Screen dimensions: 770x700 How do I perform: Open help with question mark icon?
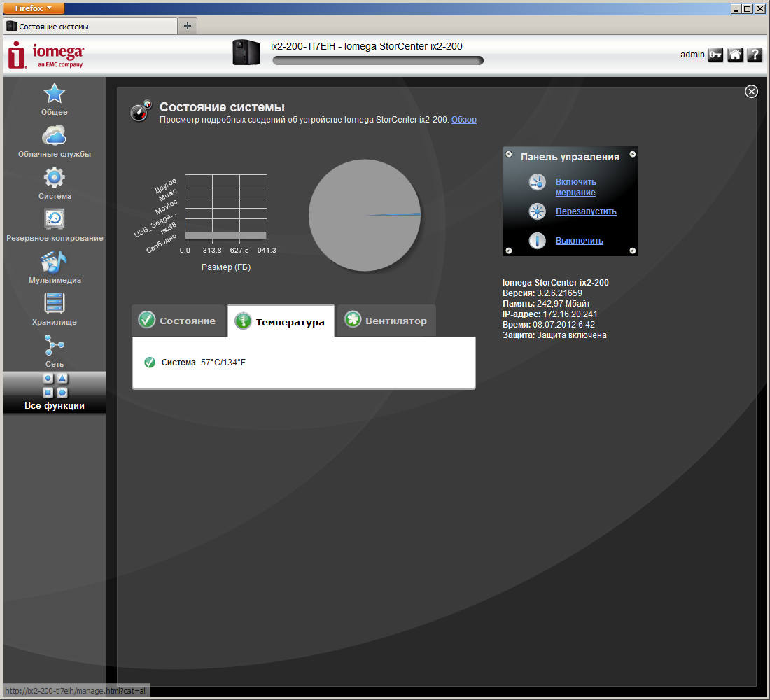click(x=755, y=55)
